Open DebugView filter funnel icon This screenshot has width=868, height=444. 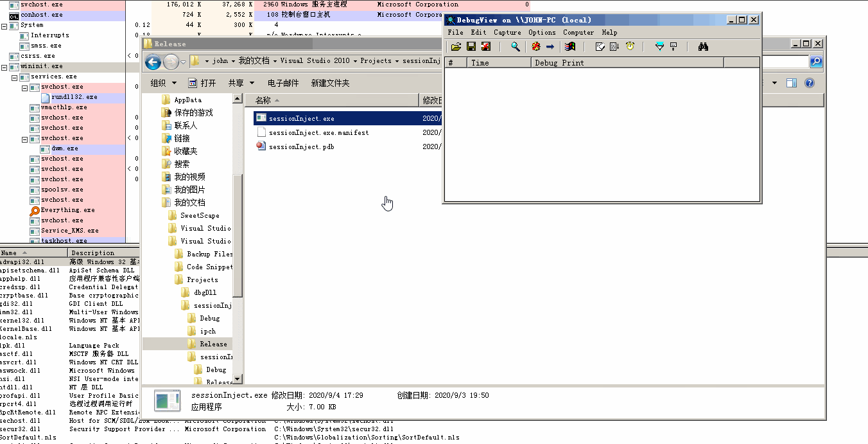pos(659,47)
